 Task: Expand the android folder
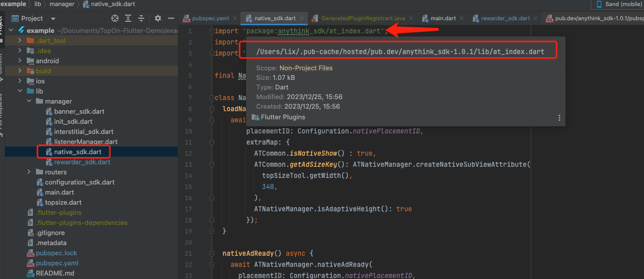20,61
